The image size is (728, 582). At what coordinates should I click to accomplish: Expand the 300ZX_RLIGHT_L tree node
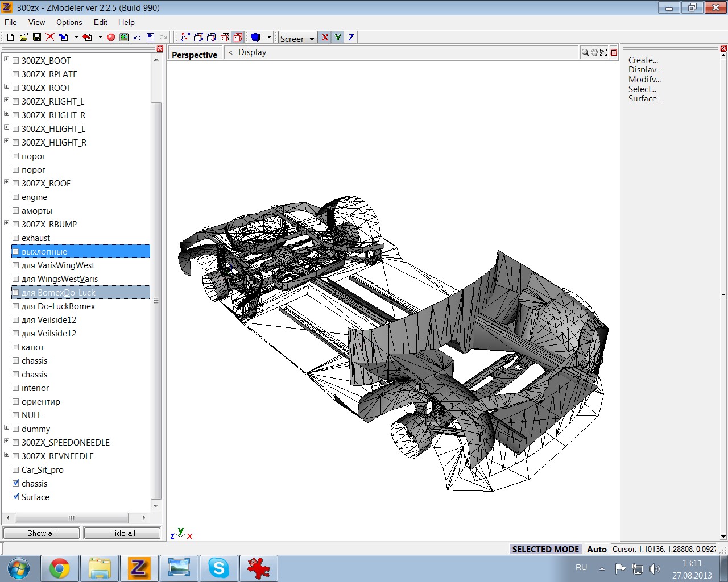[x=6, y=100]
